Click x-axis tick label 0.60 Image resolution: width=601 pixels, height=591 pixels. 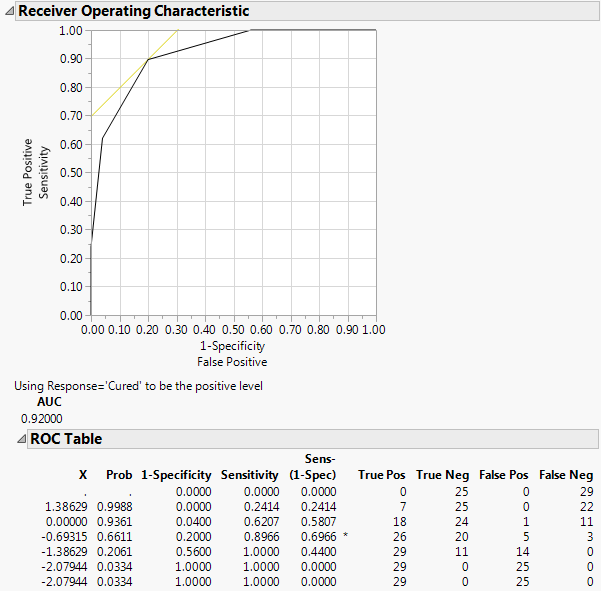261,330
